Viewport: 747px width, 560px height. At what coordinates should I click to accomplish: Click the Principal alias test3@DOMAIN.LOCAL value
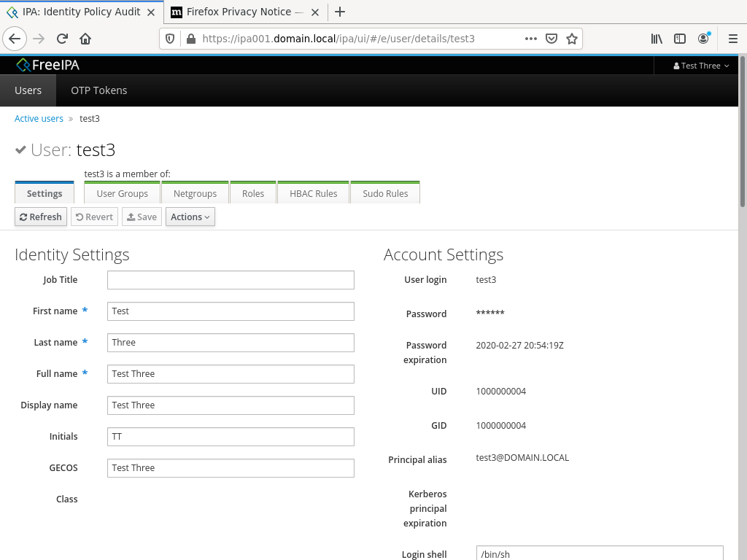(522, 458)
